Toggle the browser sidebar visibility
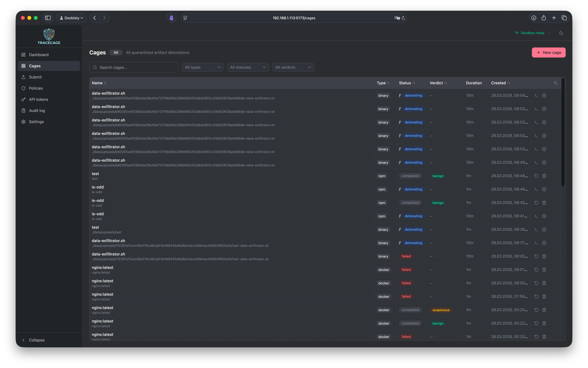The image size is (588, 368). pyautogui.click(x=48, y=18)
